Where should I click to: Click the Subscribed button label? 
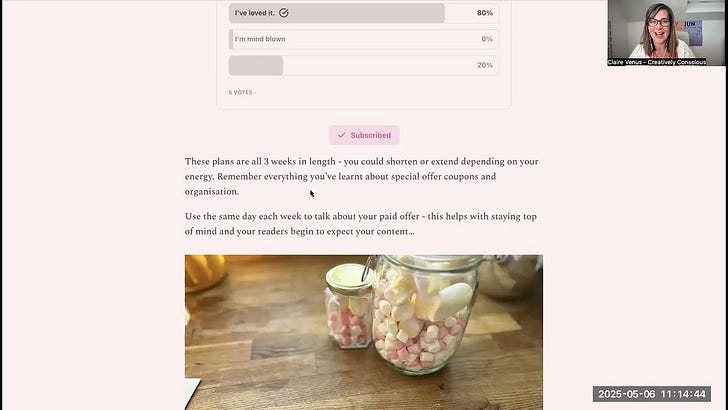tap(370, 135)
